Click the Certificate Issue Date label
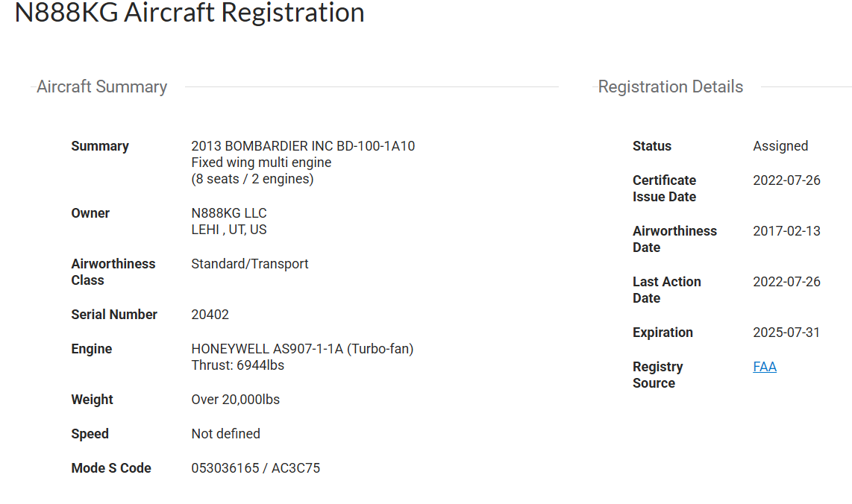Image resolution: width=852 pixels, height=504 pixels. (x=664, y=189)
